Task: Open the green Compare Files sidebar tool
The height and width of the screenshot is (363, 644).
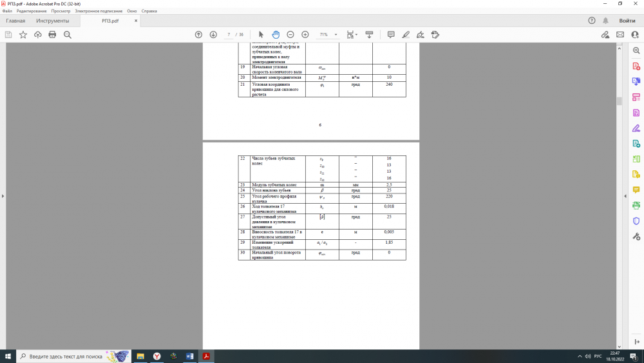Action: click(636, 159)
